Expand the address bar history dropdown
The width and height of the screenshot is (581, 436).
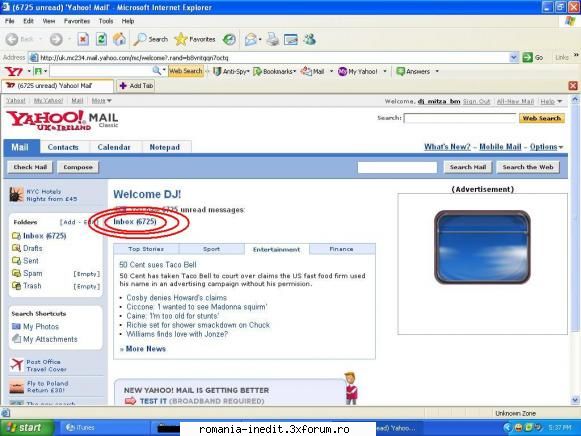[513, 57]
